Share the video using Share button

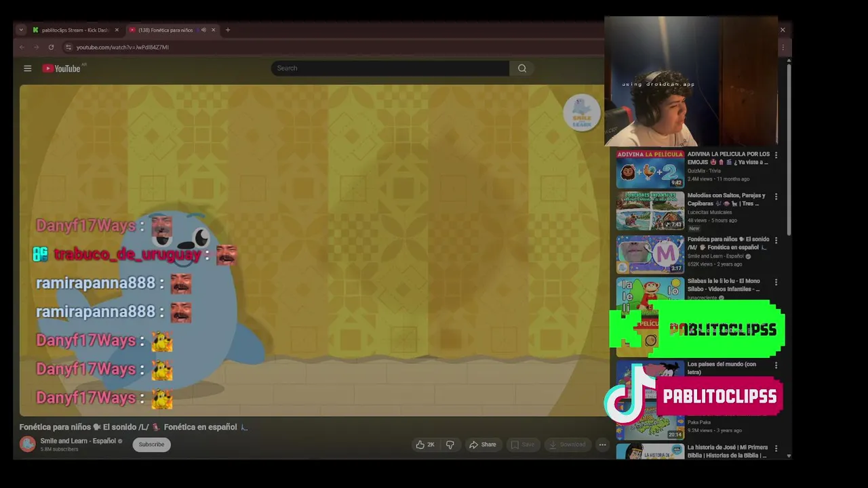tap(483, 445)
